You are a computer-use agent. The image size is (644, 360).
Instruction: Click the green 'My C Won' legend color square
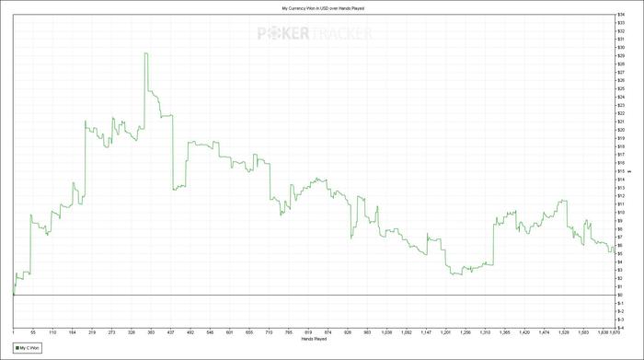[x=17, y=348]
